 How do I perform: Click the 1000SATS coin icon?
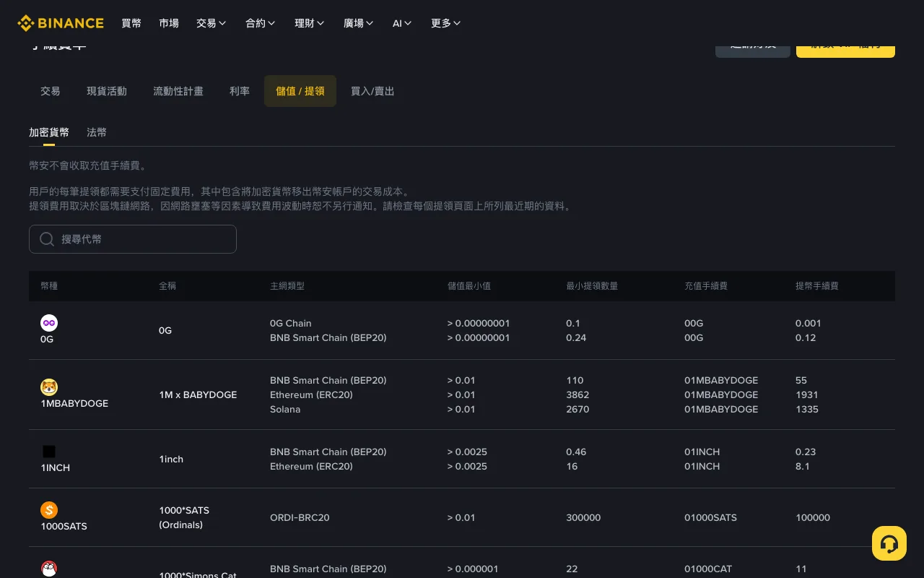(x=49, y=510)
